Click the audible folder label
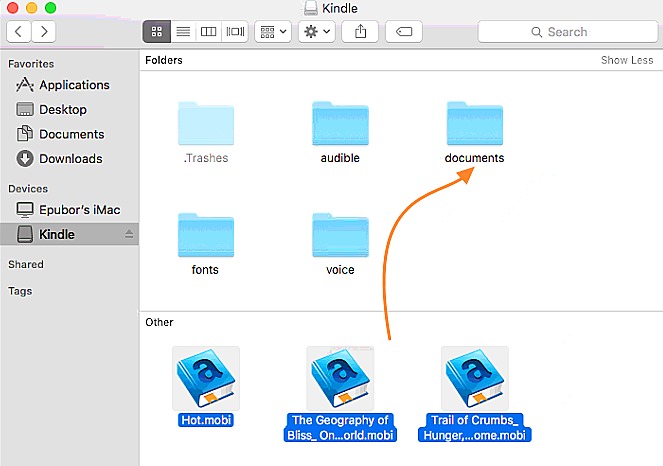 (340, 158)
